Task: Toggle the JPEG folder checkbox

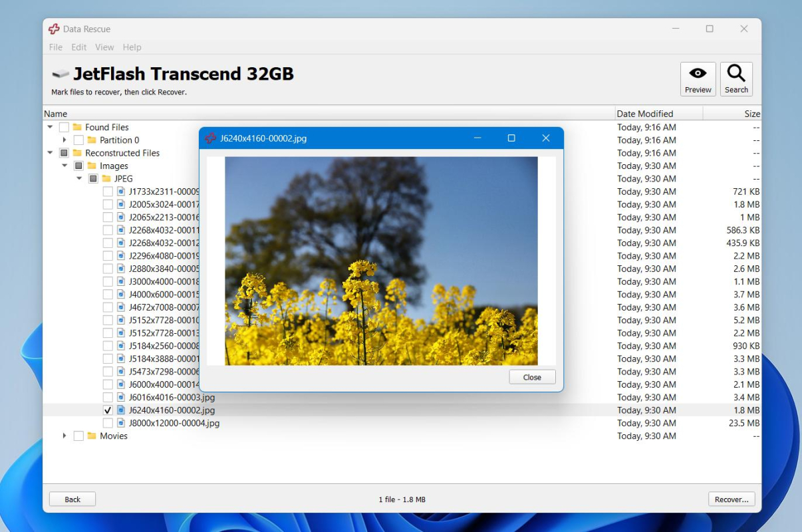Action: 93,179
